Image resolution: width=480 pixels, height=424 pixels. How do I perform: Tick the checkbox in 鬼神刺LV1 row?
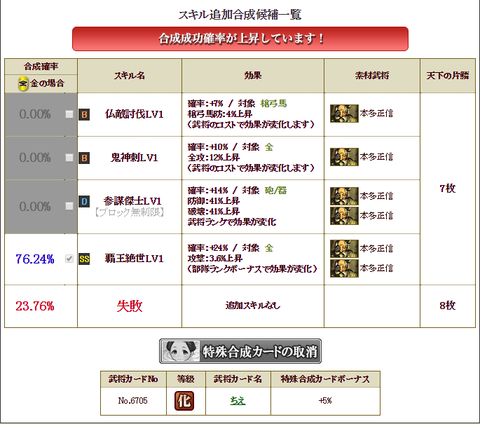pos(69,157)
